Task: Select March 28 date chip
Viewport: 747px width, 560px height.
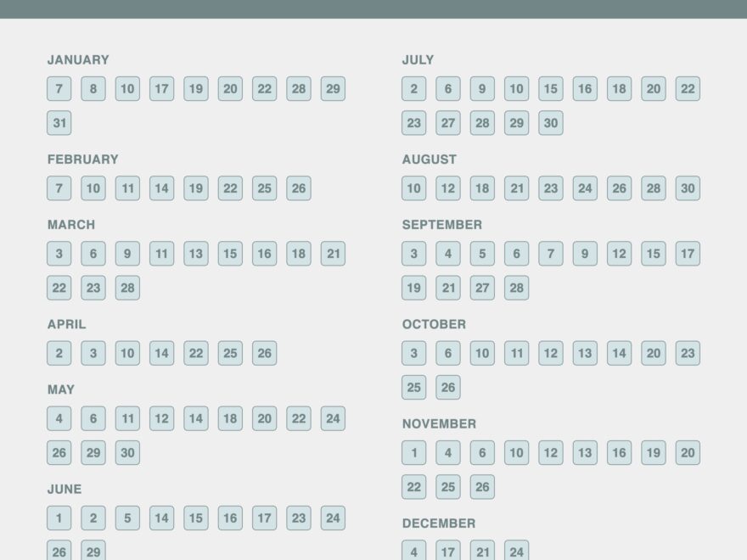Action: pyautogui.click(x=127, y=288)
